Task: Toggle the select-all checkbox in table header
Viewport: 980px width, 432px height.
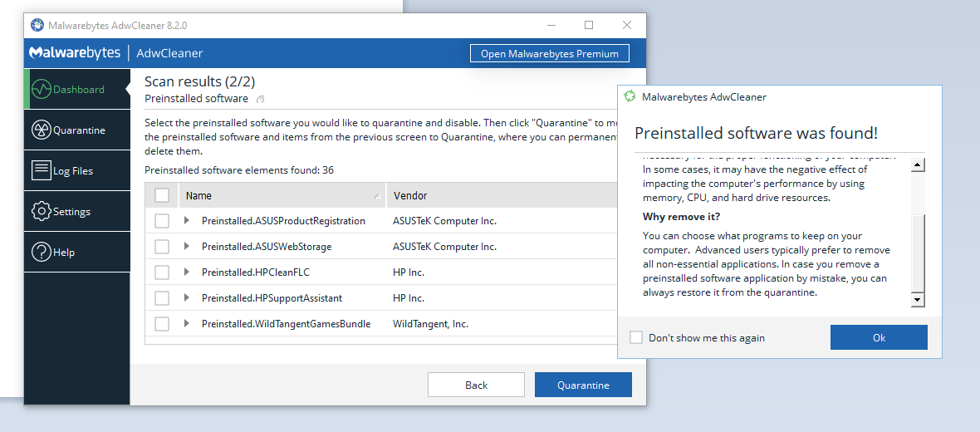Action: tap(162, 195)
